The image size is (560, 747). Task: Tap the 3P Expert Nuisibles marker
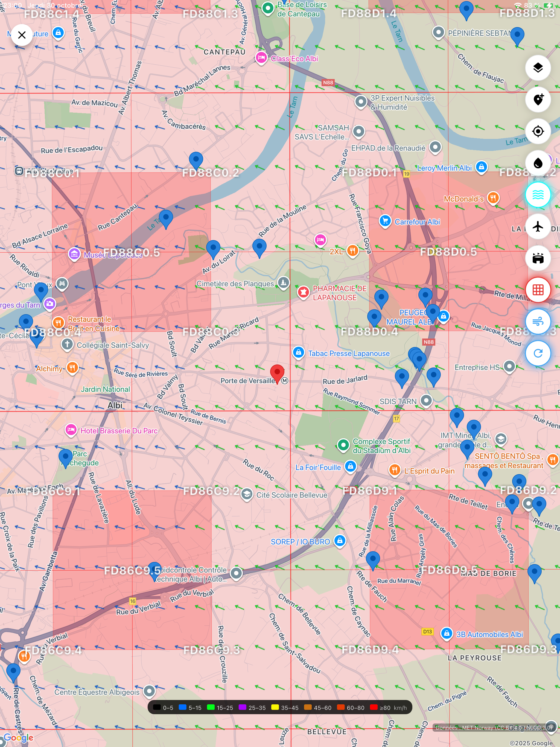(361, 101)
